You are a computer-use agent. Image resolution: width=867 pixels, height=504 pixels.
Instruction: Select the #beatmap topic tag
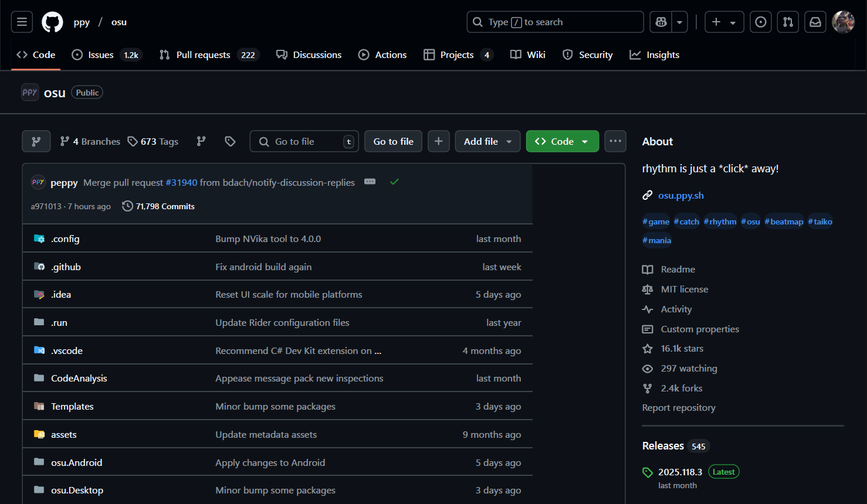pyautogui.click(x=784, y=222)
